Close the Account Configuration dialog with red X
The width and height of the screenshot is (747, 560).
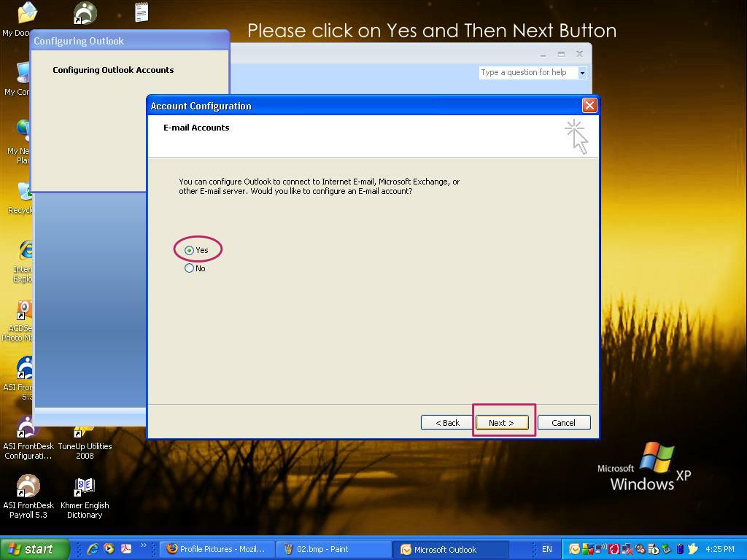pyautogui.click(x=589, y=105)
